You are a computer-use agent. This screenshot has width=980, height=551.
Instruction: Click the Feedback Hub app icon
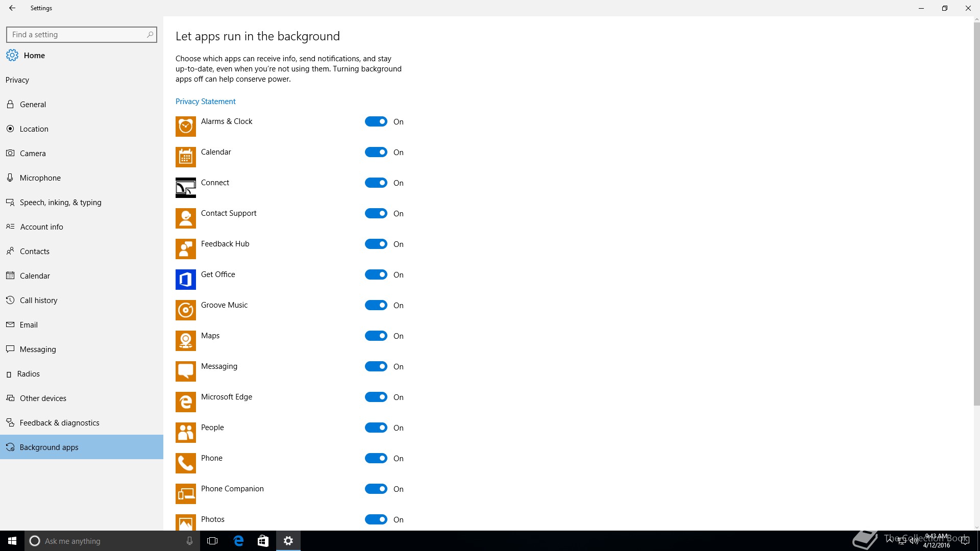pyautogui.click(x=186, y=249)
